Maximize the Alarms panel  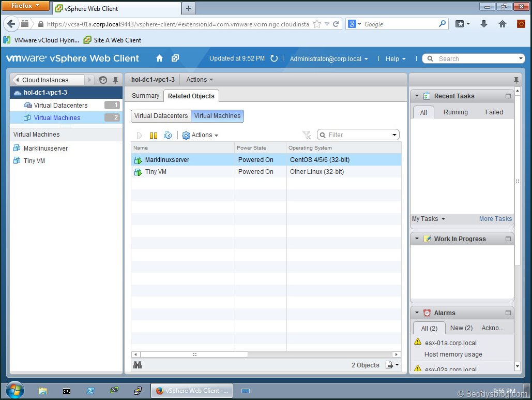tap(508, 313)
